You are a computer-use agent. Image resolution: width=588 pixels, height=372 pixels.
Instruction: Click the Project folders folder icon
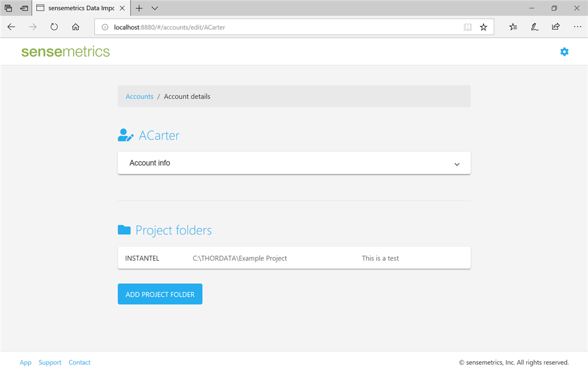[124, 230]
